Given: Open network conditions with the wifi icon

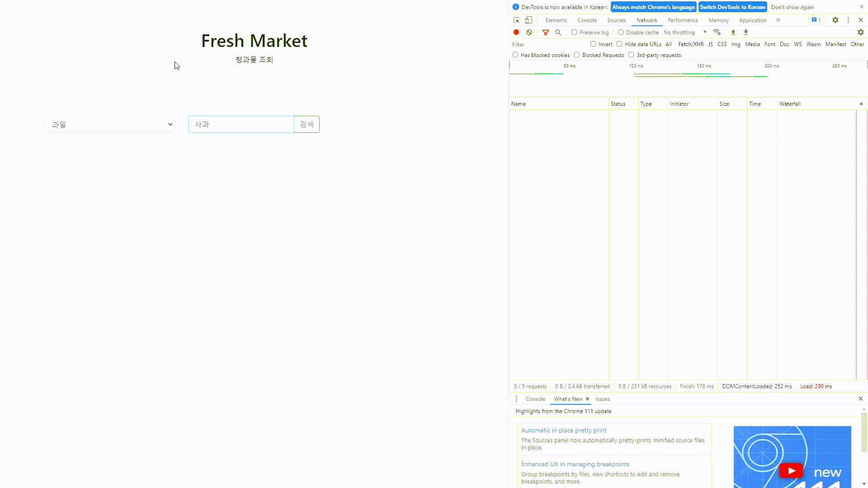Looking at the screenshot, I should (717, 32).
